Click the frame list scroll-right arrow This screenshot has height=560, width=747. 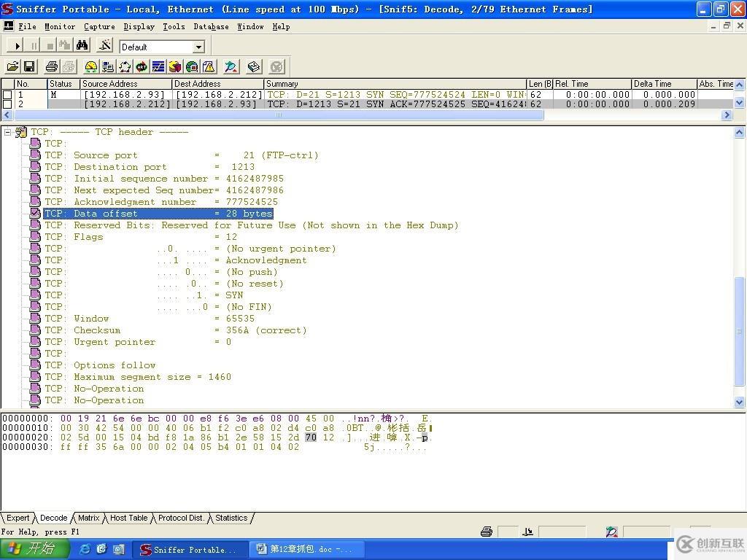coord(727,114)
